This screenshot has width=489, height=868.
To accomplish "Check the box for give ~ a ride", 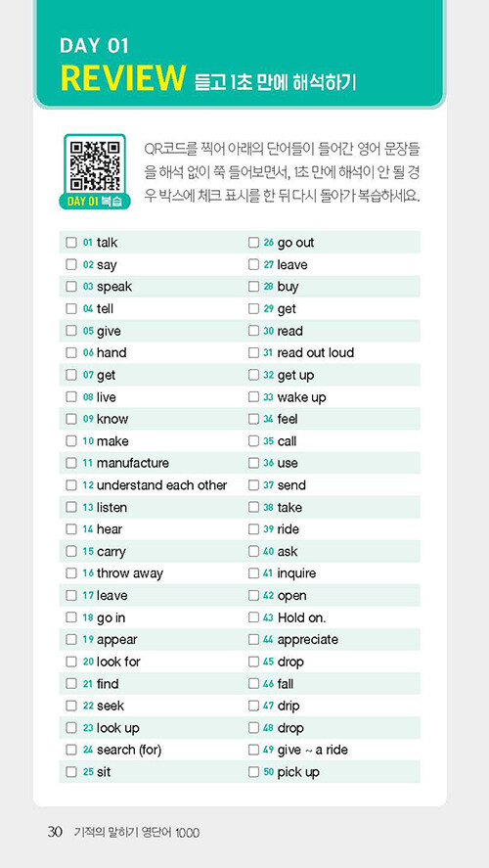I will [253, 751].
